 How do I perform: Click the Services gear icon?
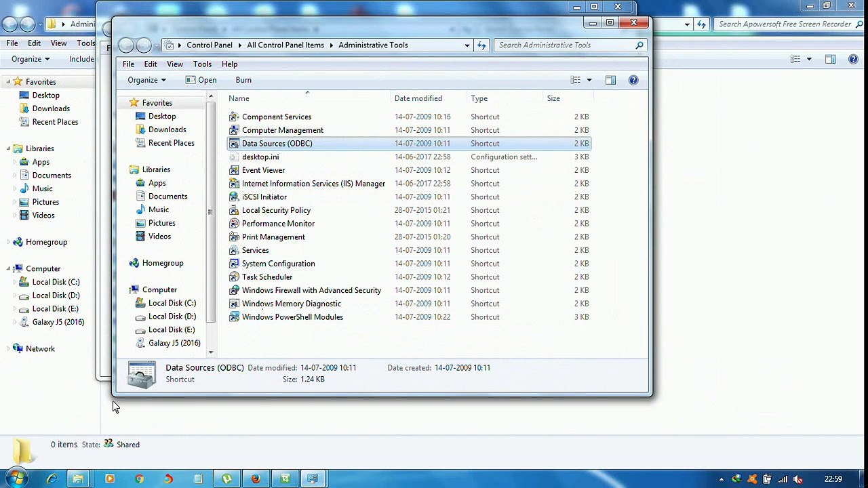234,250
